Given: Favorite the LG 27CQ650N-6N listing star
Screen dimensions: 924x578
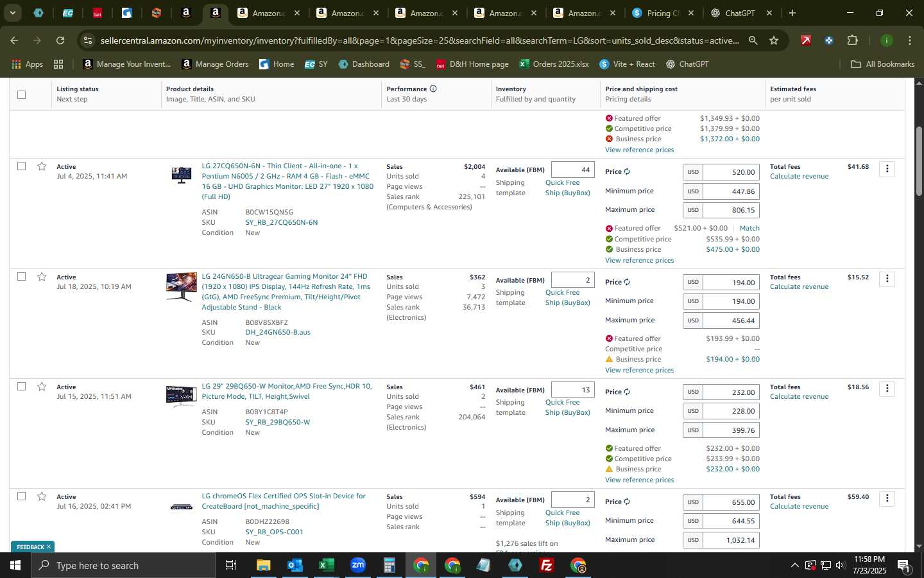Looking at the screenshot, I should tap(42, 166).
